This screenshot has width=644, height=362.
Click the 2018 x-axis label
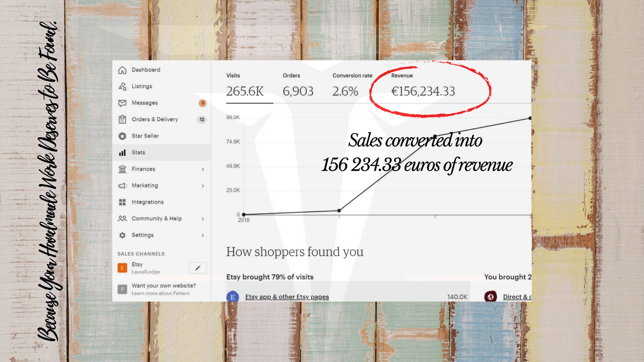coord(244,220)
